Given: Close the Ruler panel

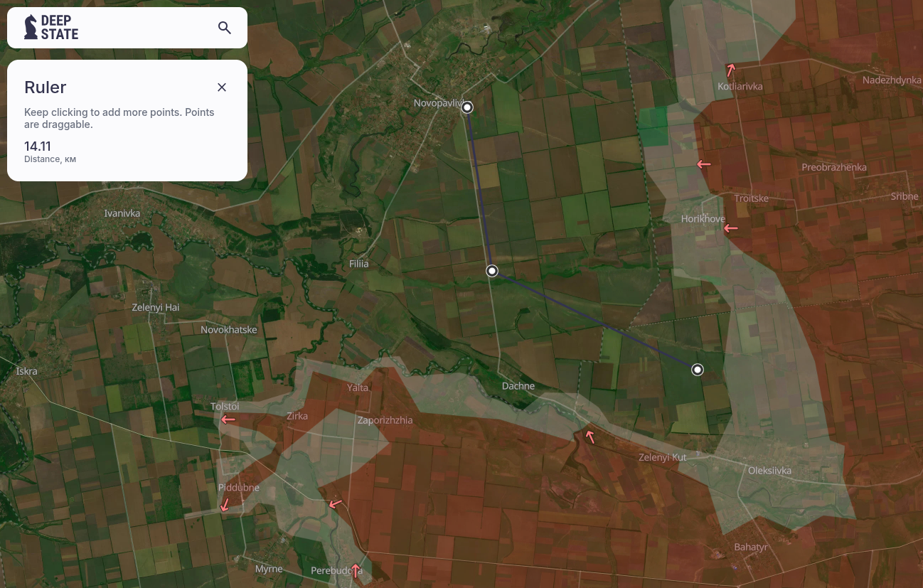Looking at the screenshot, I should 222,87.
